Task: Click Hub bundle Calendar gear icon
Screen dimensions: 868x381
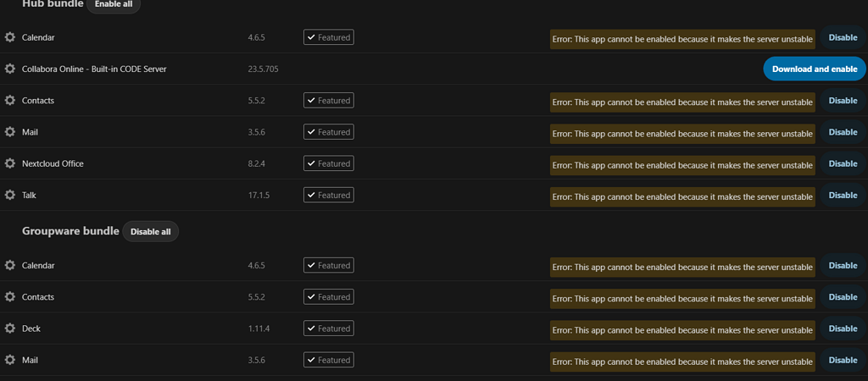Action: coord(10,37)
